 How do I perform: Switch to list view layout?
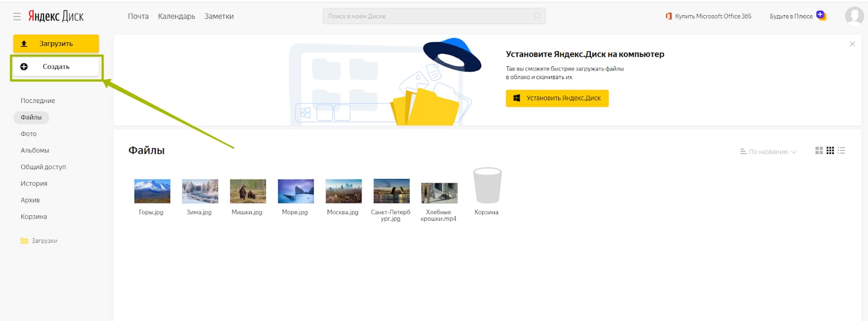(x=841, y=151)
